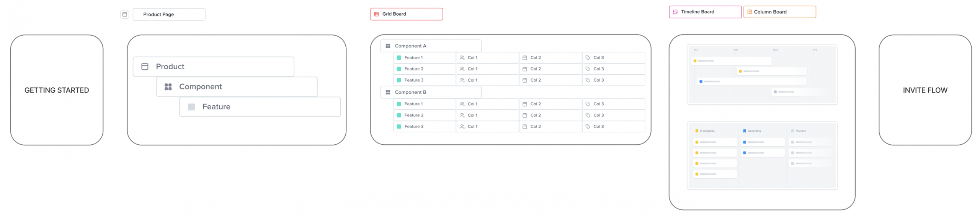Viewport: 980px width, 222px height.
Task: Switch to the Timeline Board tab
Action: [705, 12]
